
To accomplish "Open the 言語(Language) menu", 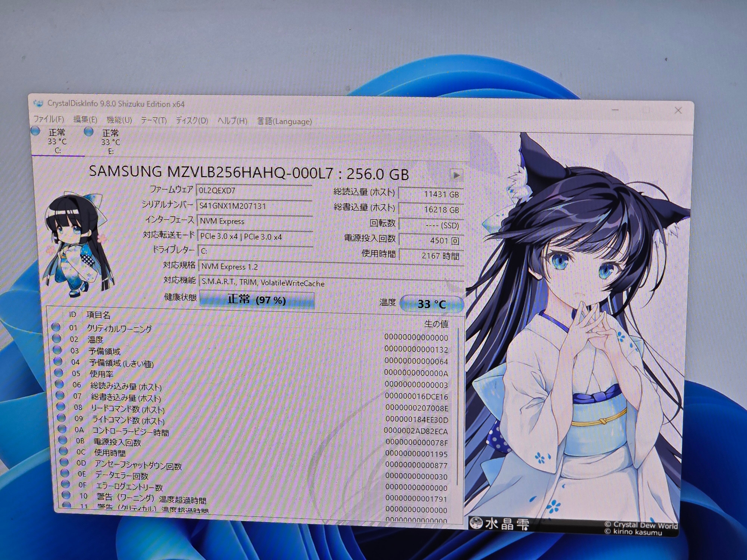I will 284,122.
